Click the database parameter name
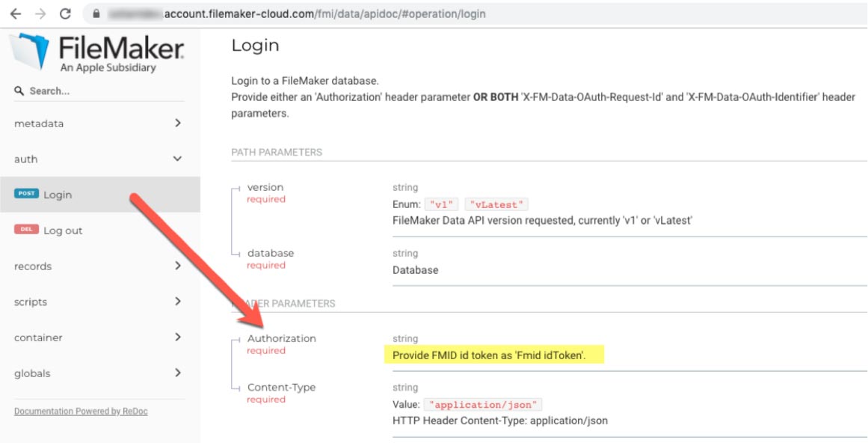Screen dimensions: 868x443 point(271,253)
